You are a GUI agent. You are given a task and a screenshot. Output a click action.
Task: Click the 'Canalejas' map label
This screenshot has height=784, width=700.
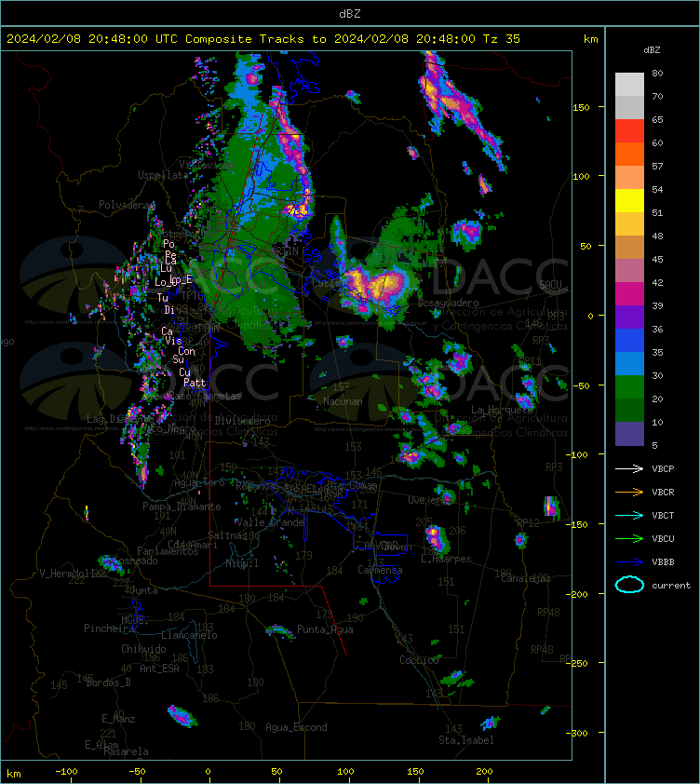point(526,578)
